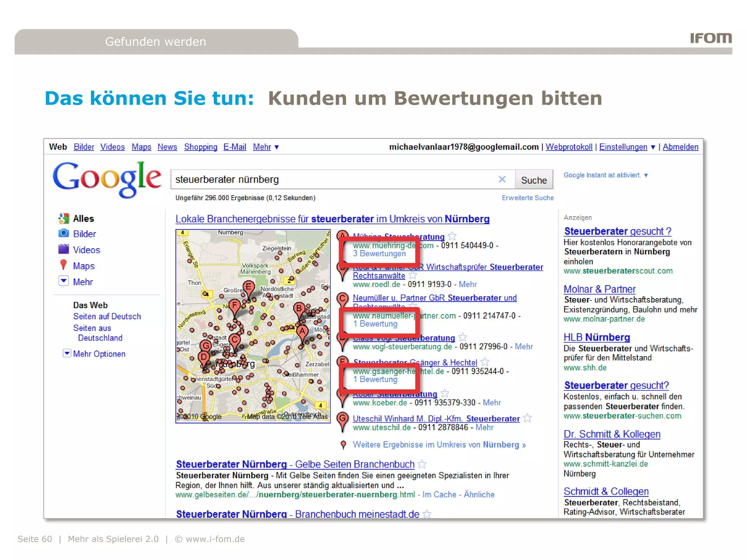Click the Maps pin icon in sidebar
The image size is (747, 560).
click(63, 265)
